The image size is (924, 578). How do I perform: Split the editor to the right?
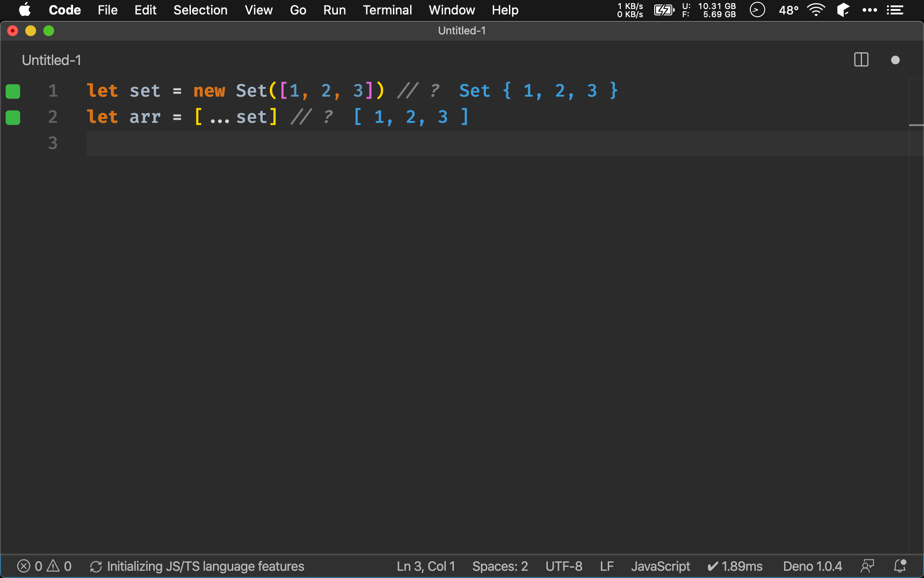[861, 60]
